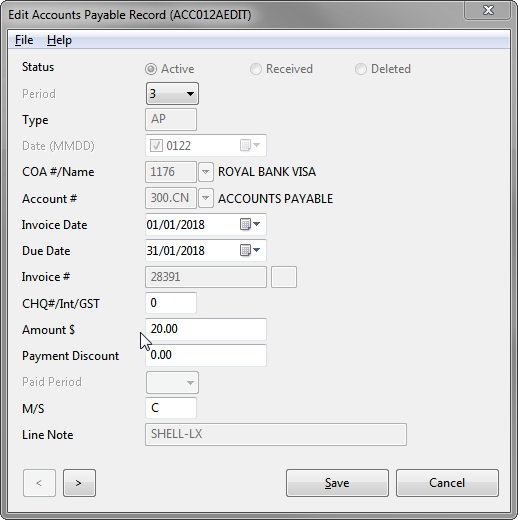Expand the Paid Period dropdown

[x=172, y=382]
